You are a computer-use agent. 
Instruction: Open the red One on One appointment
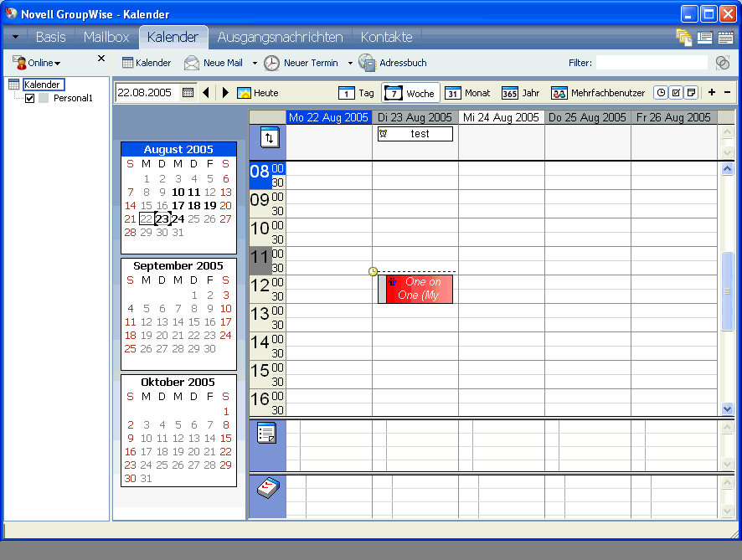point(419,289)
